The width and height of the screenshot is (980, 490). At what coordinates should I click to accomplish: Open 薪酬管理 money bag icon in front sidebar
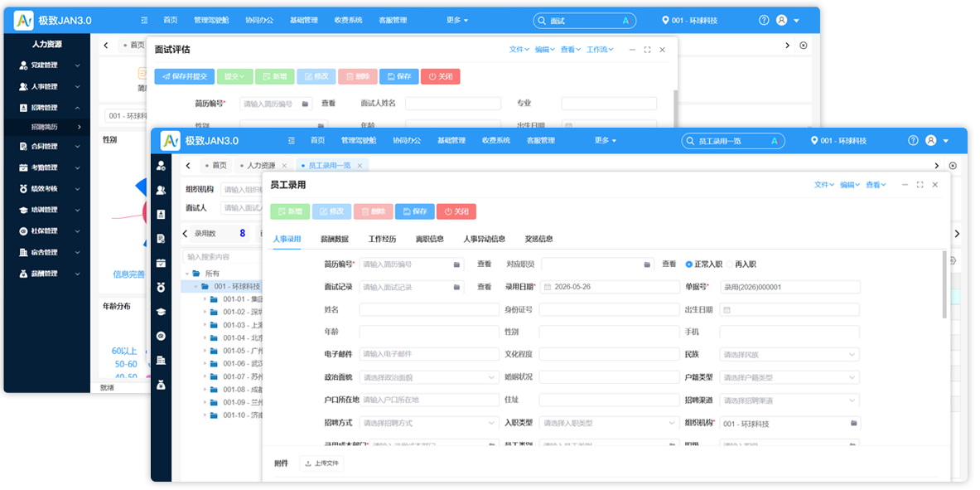coord(162,385)
